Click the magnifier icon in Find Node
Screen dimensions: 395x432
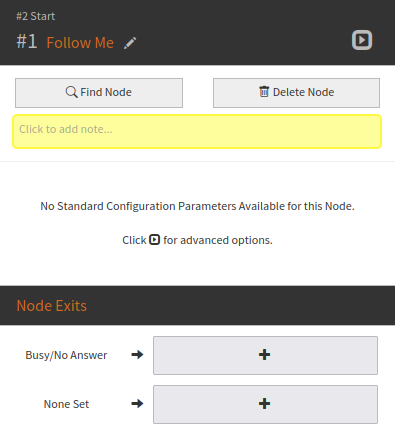click(71, 92)
